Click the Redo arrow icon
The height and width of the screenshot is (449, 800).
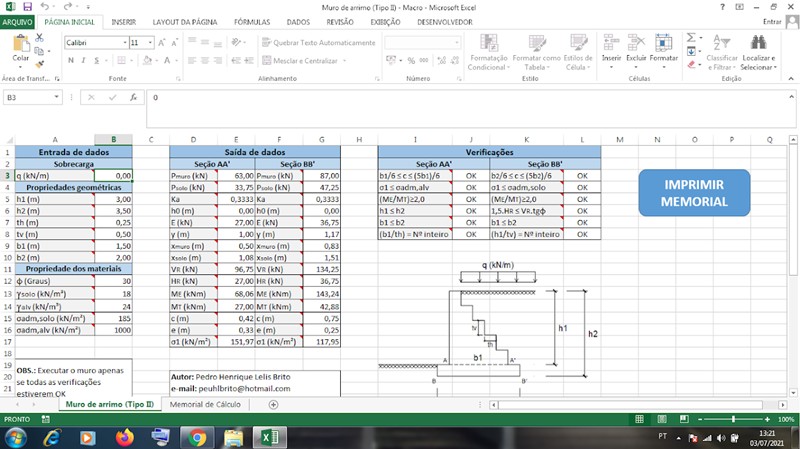pos(67,7)
